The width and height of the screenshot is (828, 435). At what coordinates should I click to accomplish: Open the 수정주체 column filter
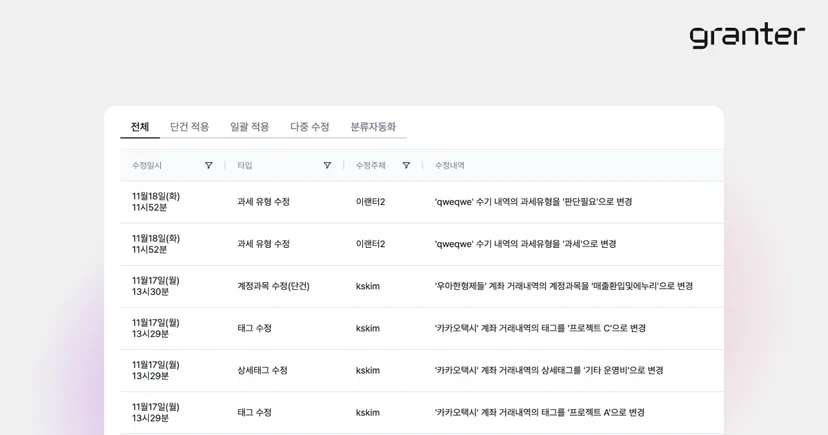pyautogui.click(x=406, y=165)
